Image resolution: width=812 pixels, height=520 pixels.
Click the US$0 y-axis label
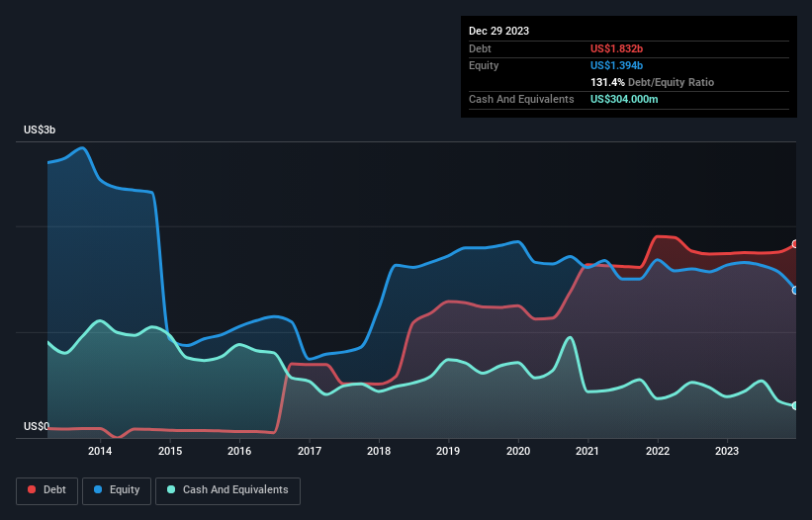click(x=37, y=426)
